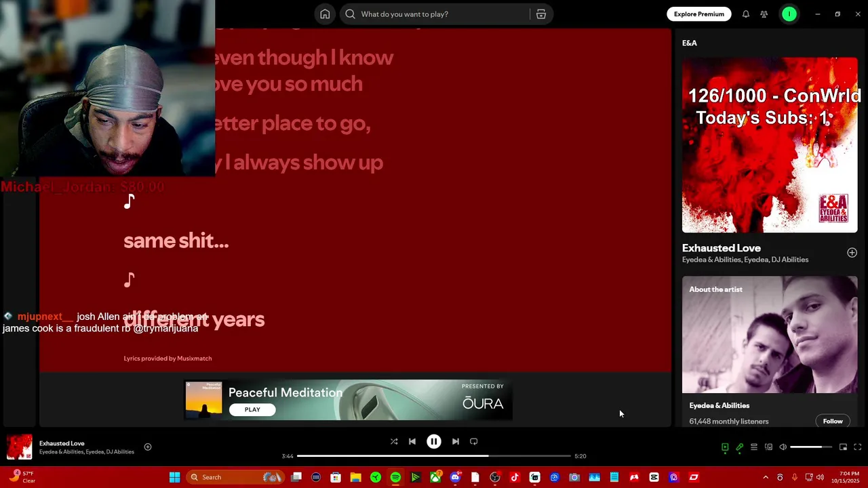Open the miniplayer
Screen dimensions: 868x488
[843, 447]
